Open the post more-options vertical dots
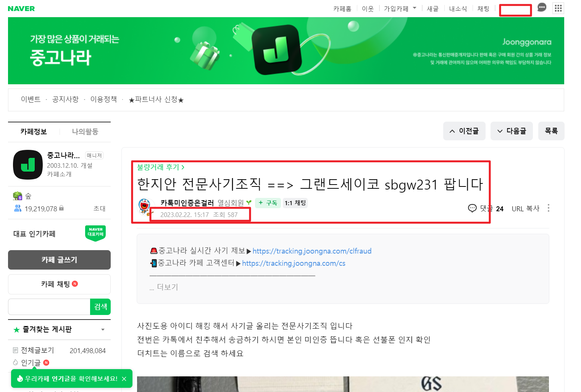 click(549, 208)
